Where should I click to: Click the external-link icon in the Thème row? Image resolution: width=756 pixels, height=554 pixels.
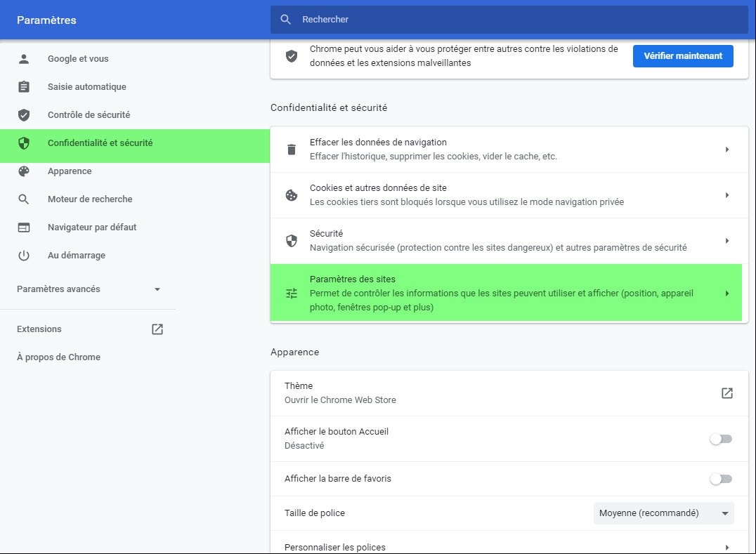(727, 393)
